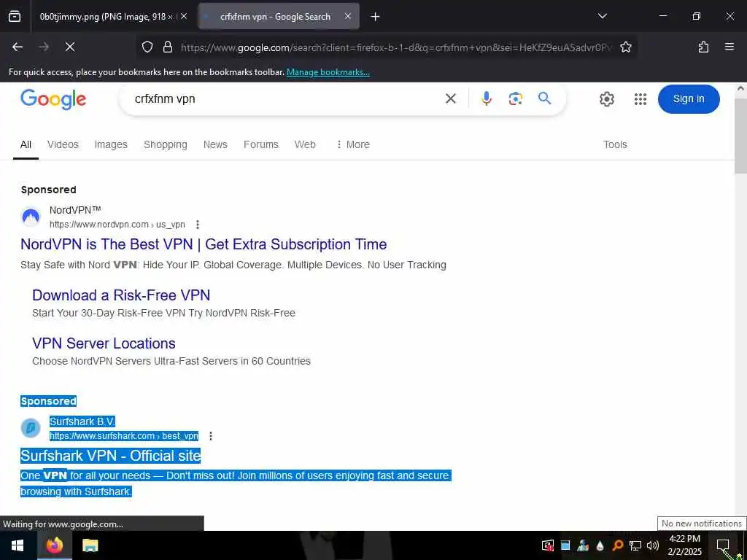The height and width of the screenshot is (560, 747).
Task: Switch to the News tab
Action: click(215, 144)
